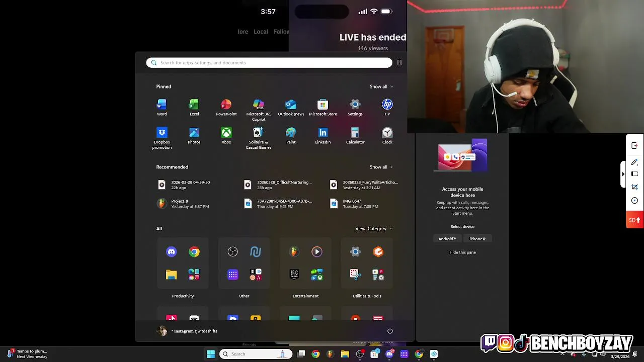Viewport: 644px width, 362px height.
Task: Open the weather widget Temps to plum
Action: pos(28,354)
